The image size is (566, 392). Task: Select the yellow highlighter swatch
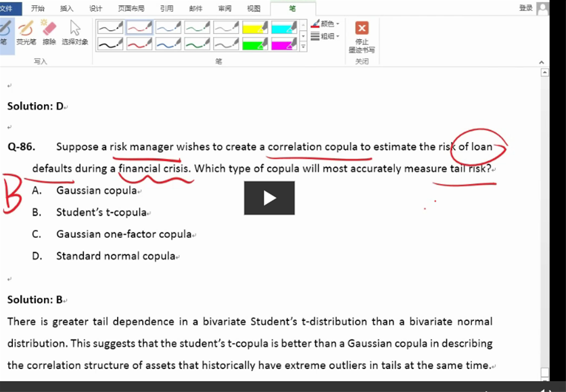tap(256, 28)
